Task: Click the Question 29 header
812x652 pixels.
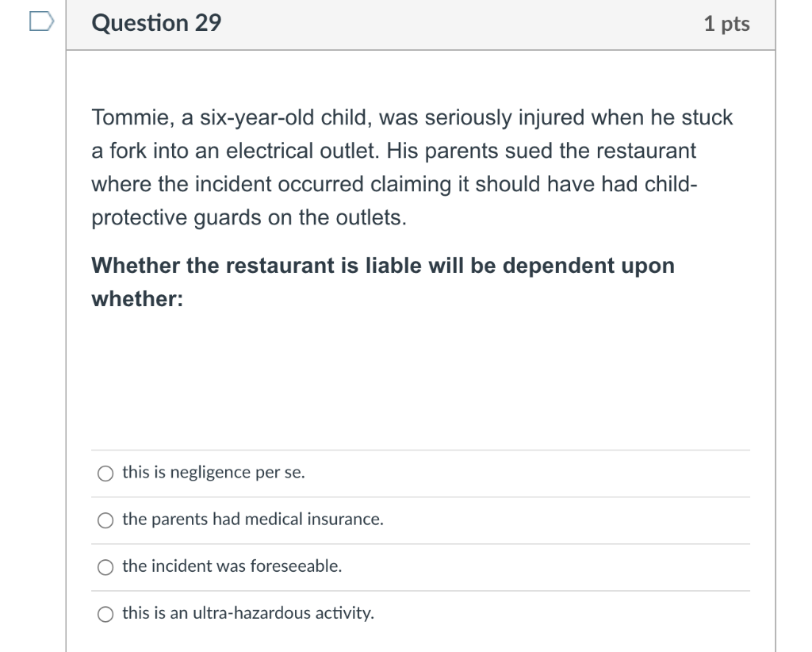Action: coord(155,23)
